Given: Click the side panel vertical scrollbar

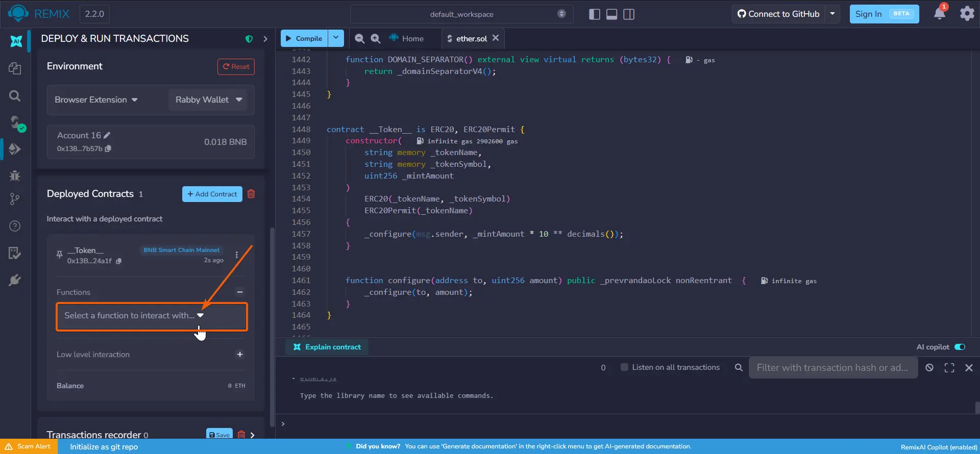Looking at the screenshot, I should click(x=272, y=326).
